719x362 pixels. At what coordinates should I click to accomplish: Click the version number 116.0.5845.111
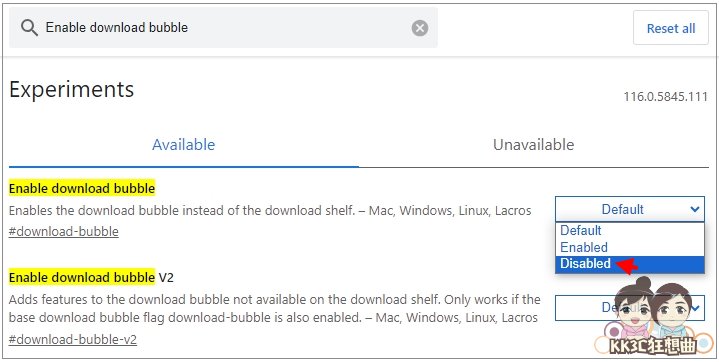tap(665, 97)
